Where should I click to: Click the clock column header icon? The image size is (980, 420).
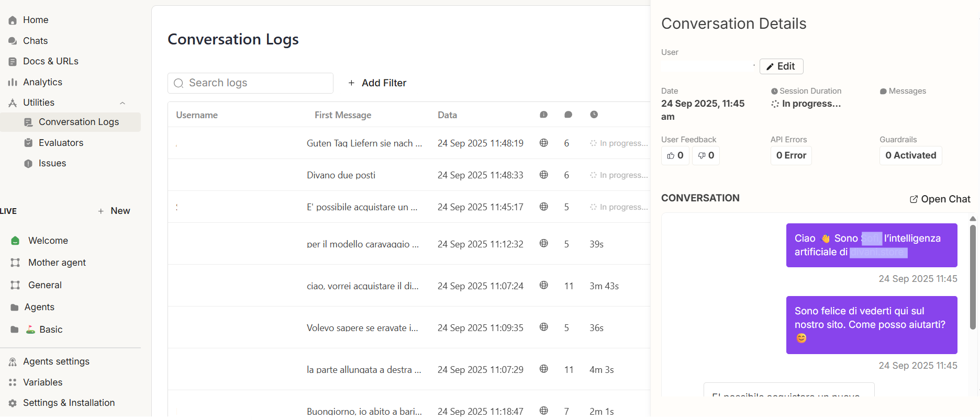[594, 115]
